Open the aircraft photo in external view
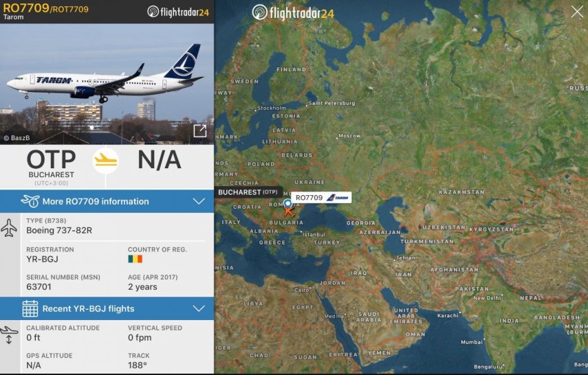The width and height of the screenshot is (588, 375). pyautogui.click(x=200, y=131)
